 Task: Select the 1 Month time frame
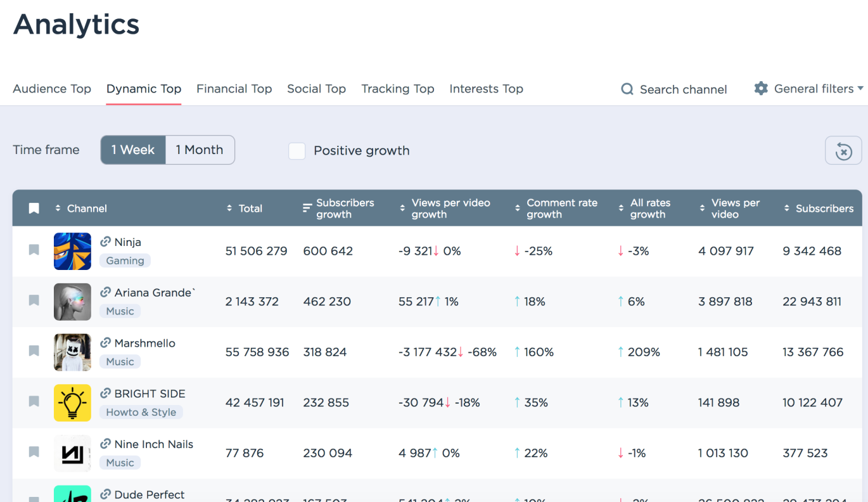(200, 150)
